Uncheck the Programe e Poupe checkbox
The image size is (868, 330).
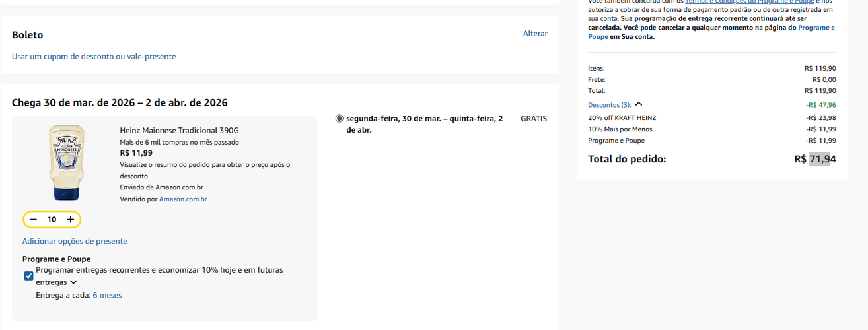point(28,276)
